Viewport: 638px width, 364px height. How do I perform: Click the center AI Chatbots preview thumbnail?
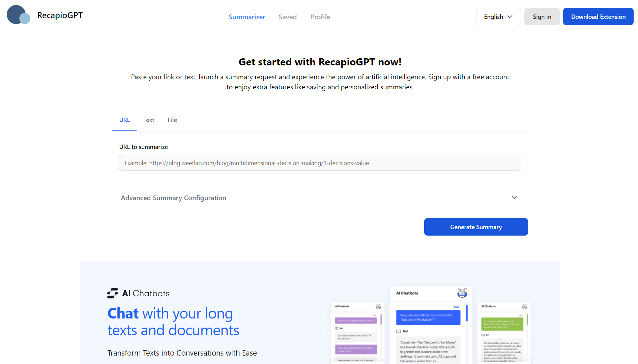pos(431,325)
